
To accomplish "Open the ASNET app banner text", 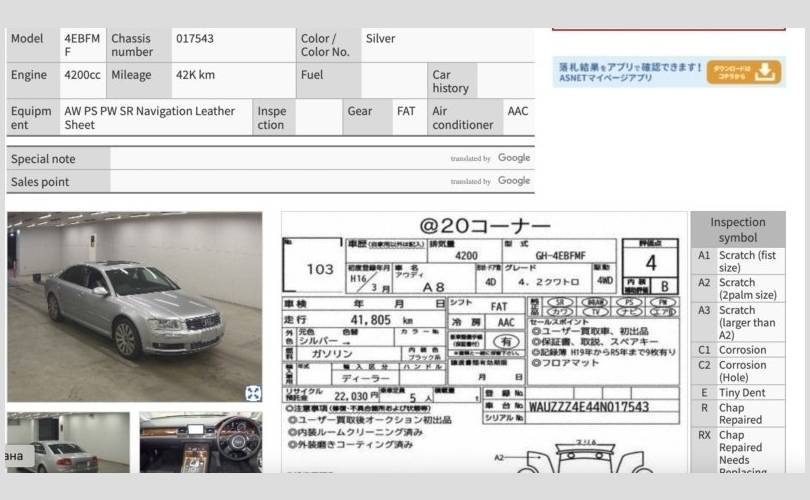I will click(629, 72).
